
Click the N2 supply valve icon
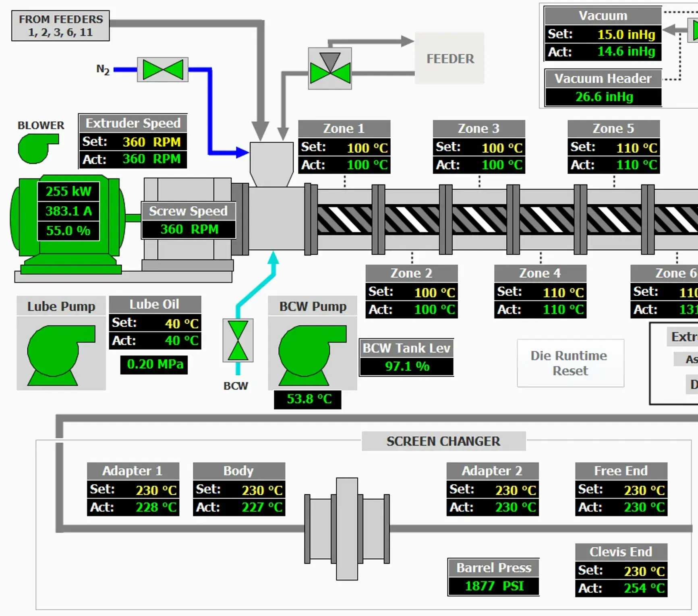coord(163,70)
